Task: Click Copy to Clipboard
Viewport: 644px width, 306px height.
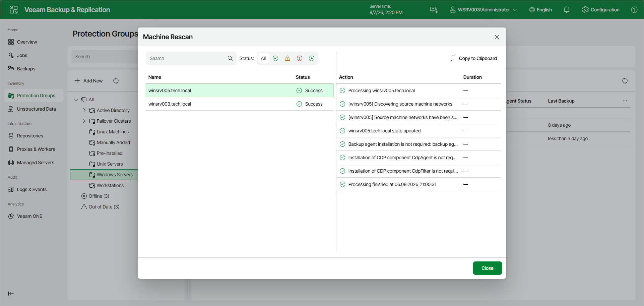Action: (474, 58)
